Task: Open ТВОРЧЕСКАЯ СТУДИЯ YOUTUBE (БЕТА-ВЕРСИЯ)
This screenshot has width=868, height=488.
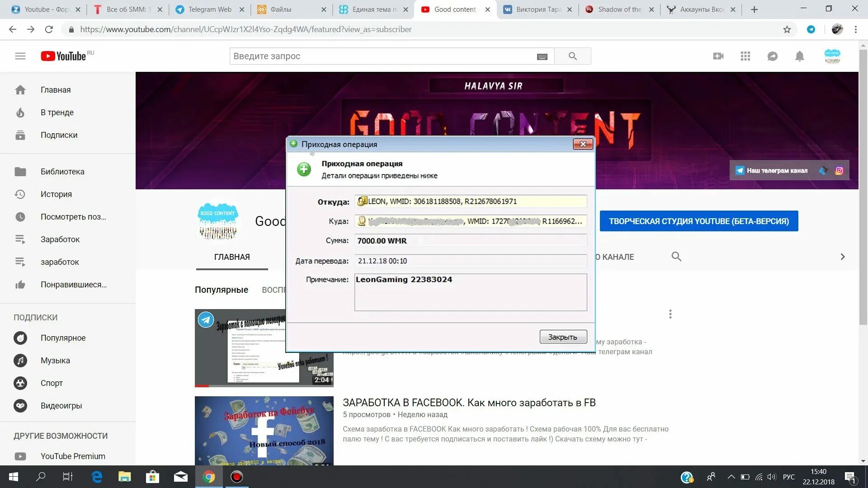Action: [699, 221]
